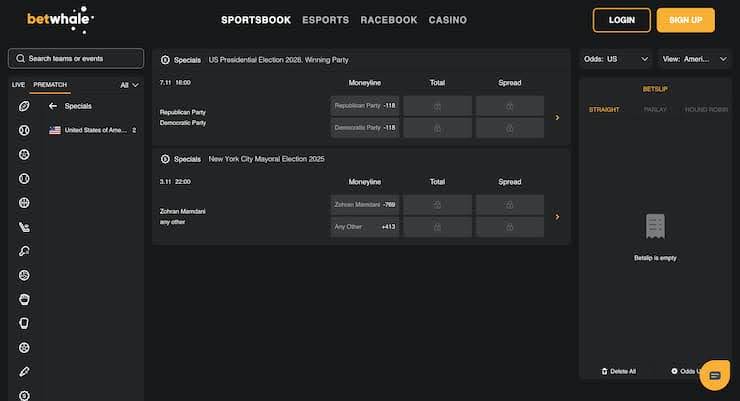This screenshot has height=401, width=740.
Task: Open the orange chat bubble button
Action: pos(715,375)
